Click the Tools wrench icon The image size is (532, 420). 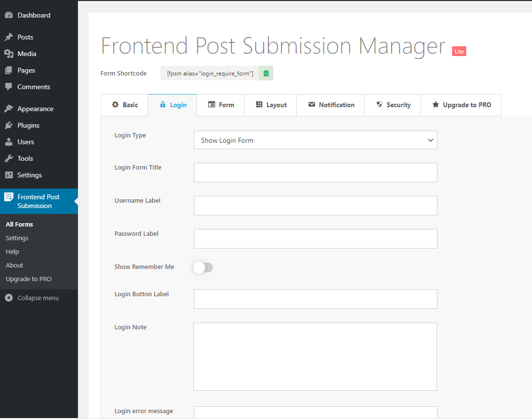coord(9,158)
